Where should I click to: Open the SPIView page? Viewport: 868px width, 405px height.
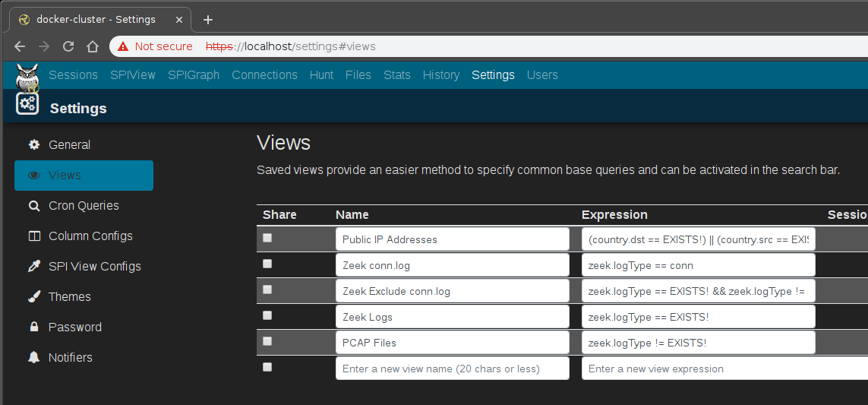tap(133, 74)
